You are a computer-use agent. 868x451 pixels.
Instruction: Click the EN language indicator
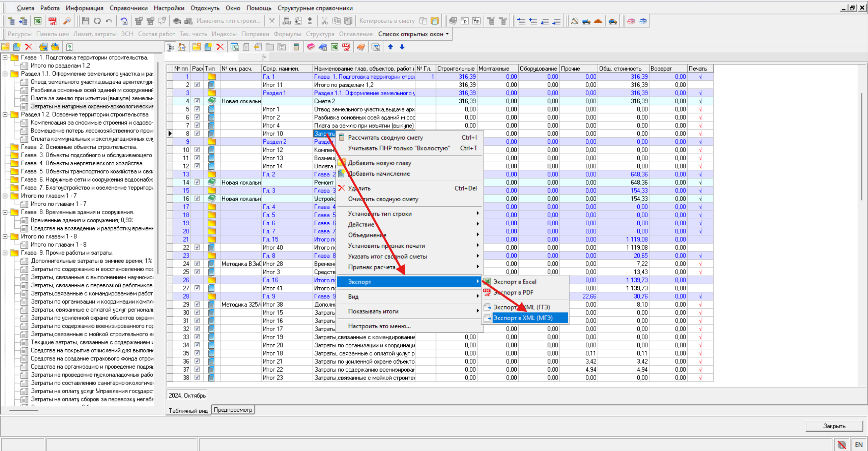coord(859,445)
